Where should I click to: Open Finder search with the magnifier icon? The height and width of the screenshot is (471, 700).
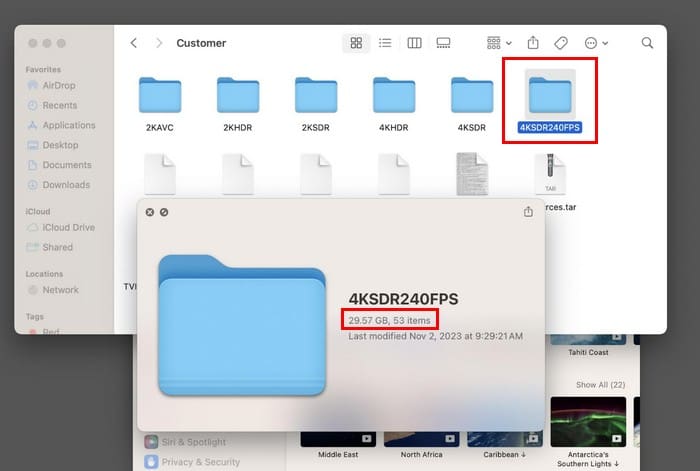[647, 43]
